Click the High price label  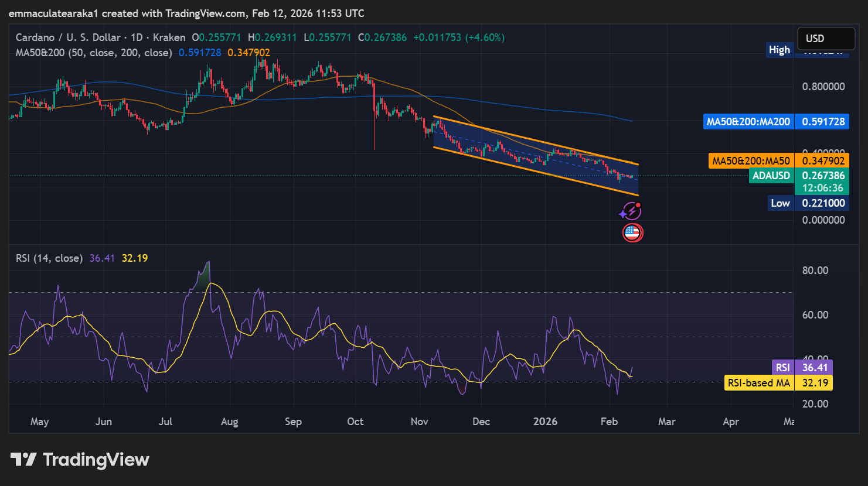pos(780,50)
